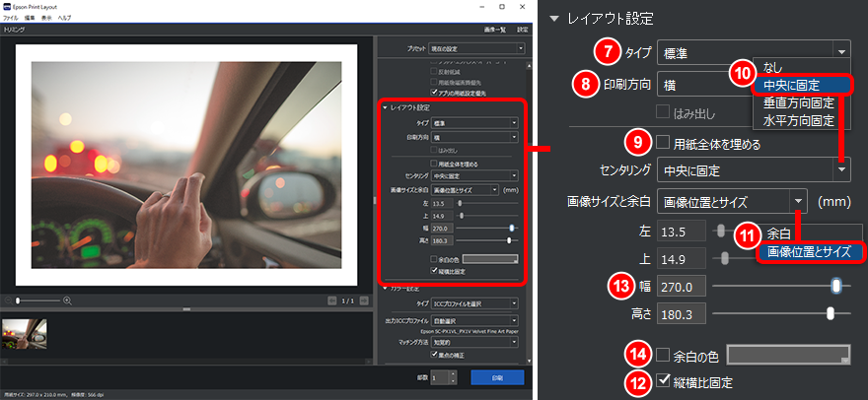Select the driving photo thumbnail
Image resolution: width=868 pixels, height=400 pixels.
(24, 332)
